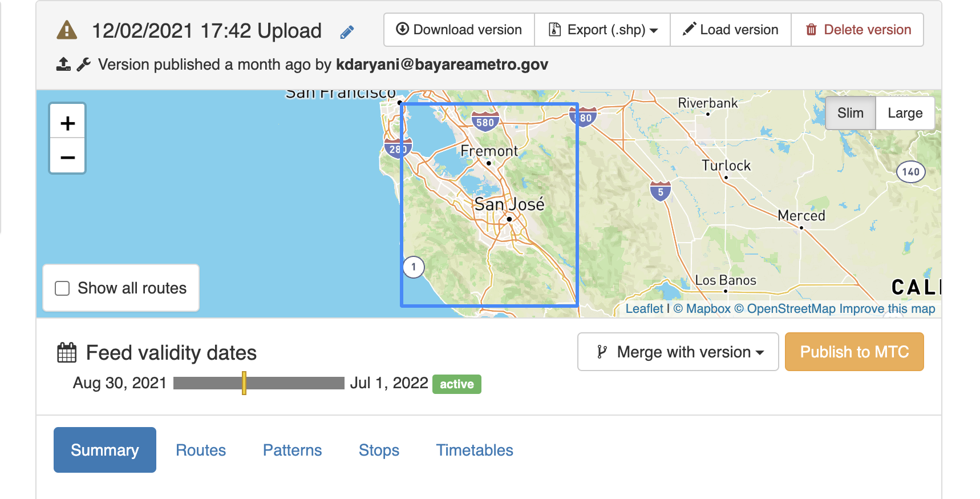Viewport: 980px width, 499px height.
Task: Switch map to Large size
Action: click(x=905, y=113)
